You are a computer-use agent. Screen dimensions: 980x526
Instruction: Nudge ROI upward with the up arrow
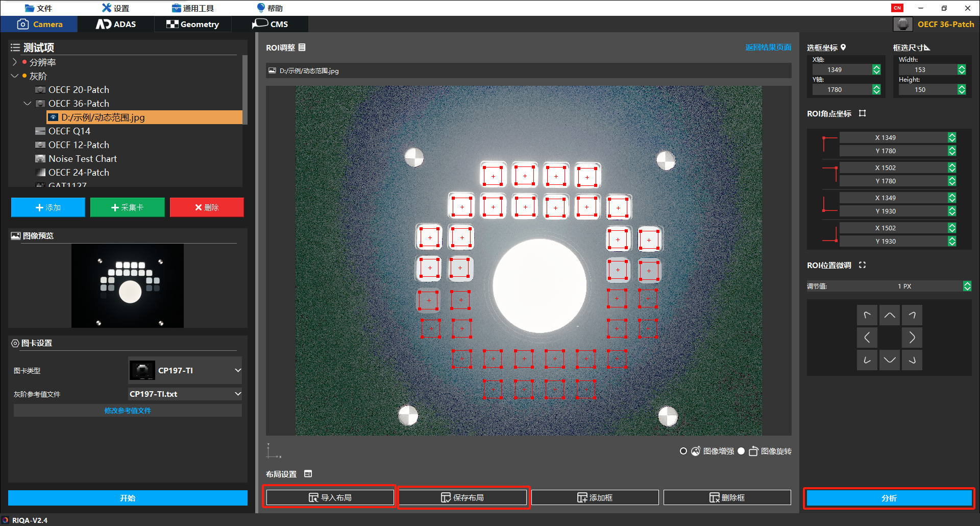tap(889, 316)
